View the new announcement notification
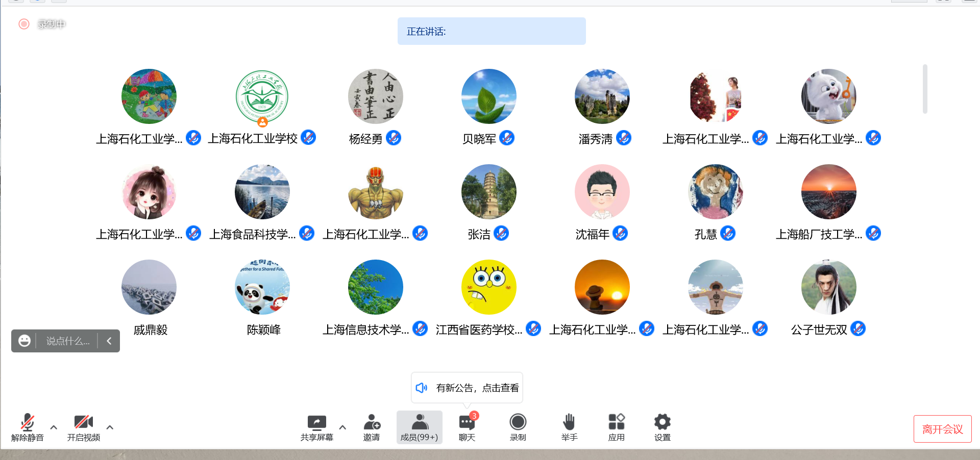This screenshot has width=980, height=460. (467, 388)
